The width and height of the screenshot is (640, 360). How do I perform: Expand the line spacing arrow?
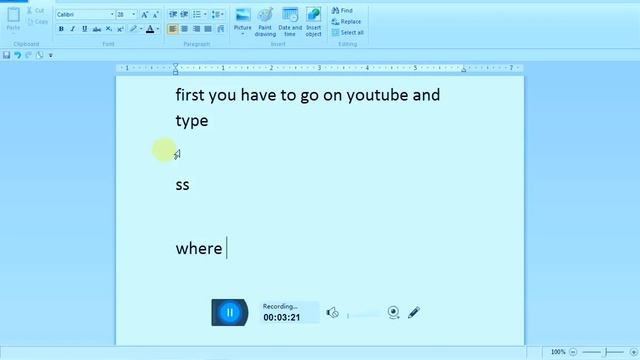tap(222, 15)
